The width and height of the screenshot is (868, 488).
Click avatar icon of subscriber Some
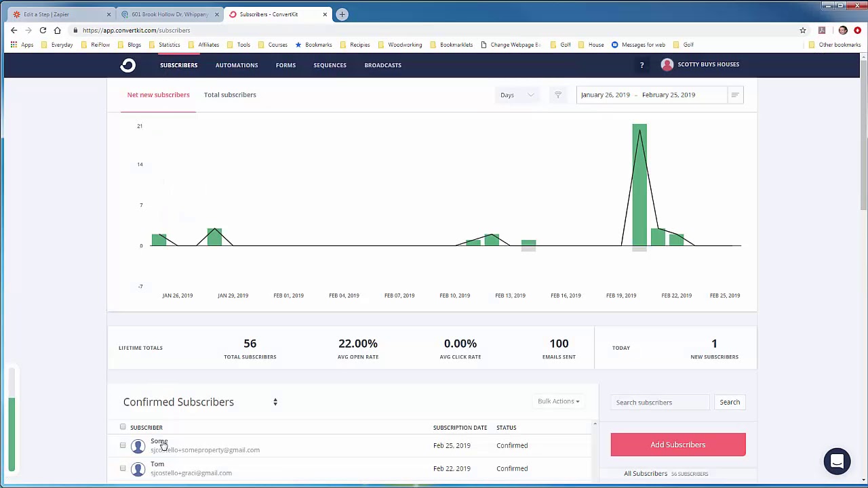[x=138, y=446]
